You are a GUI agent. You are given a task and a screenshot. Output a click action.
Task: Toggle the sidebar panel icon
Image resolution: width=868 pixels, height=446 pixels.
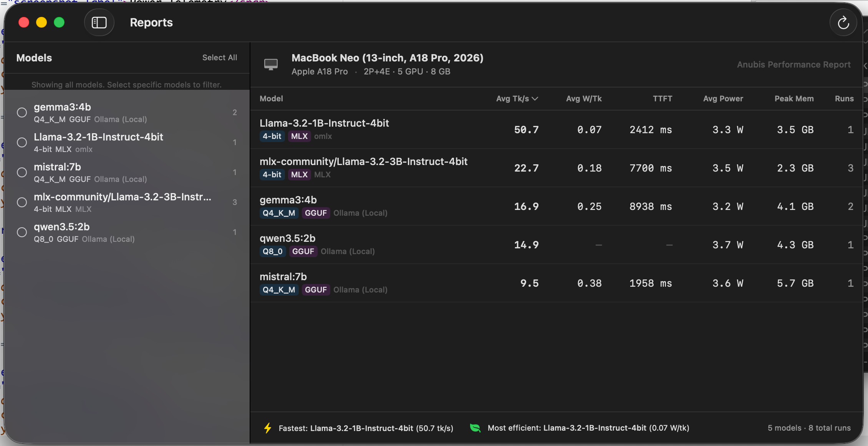point(99,23)
